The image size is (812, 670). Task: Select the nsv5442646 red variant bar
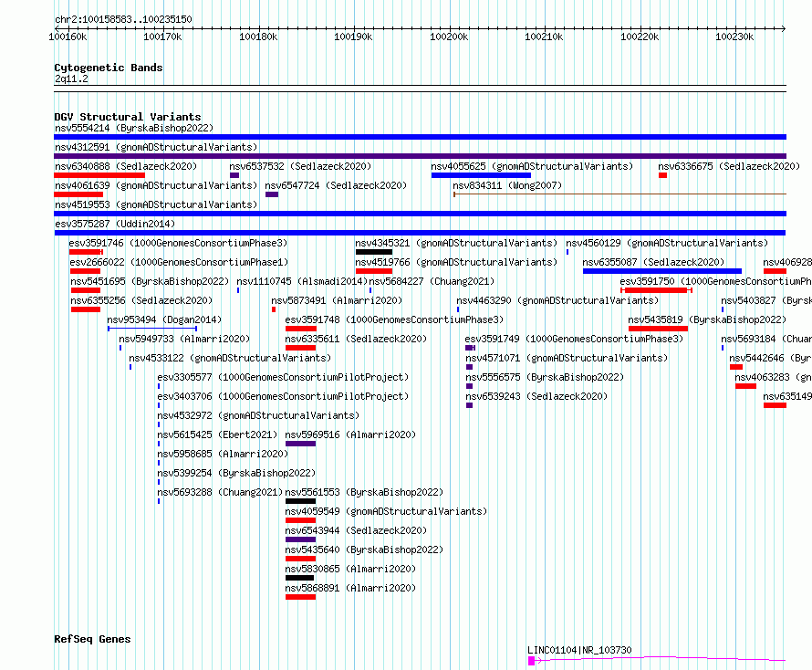point(736,367)
